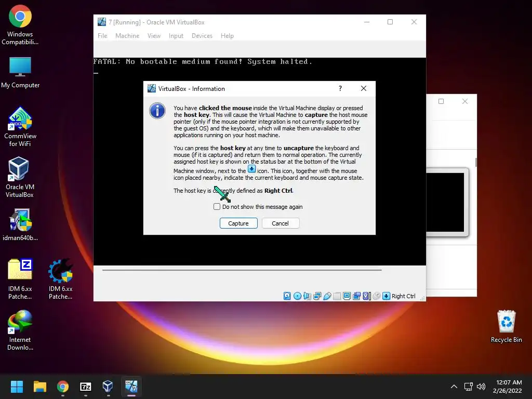Click the shared folders status icon
Viewport: 532px width, 399px height.
(337, 296)
